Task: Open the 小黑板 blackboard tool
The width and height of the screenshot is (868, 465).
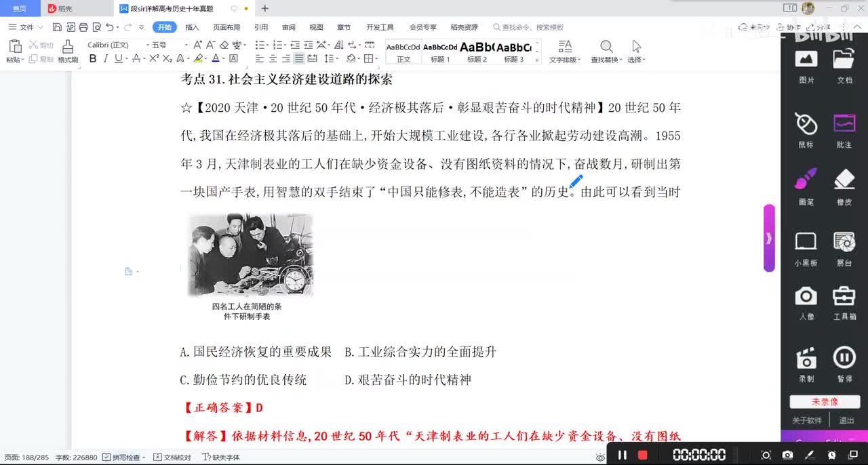Action: tap(806, 249)
